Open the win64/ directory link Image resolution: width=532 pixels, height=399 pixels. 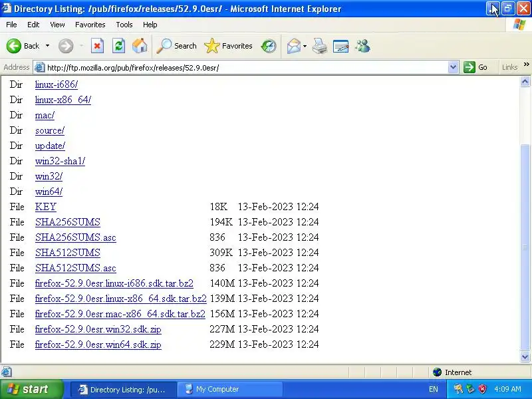coord(49,192)
